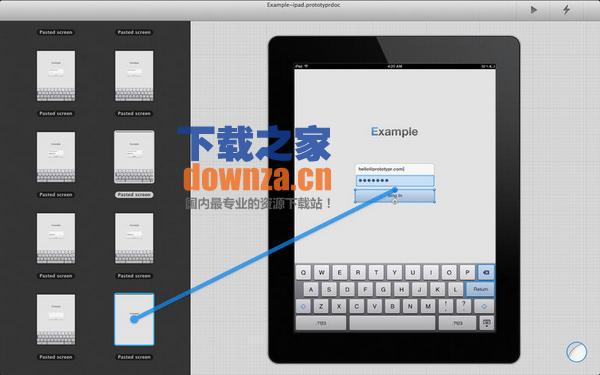Tap the J key on iPad keyboard
Viewport: 600px width, 375px height.
420,289
